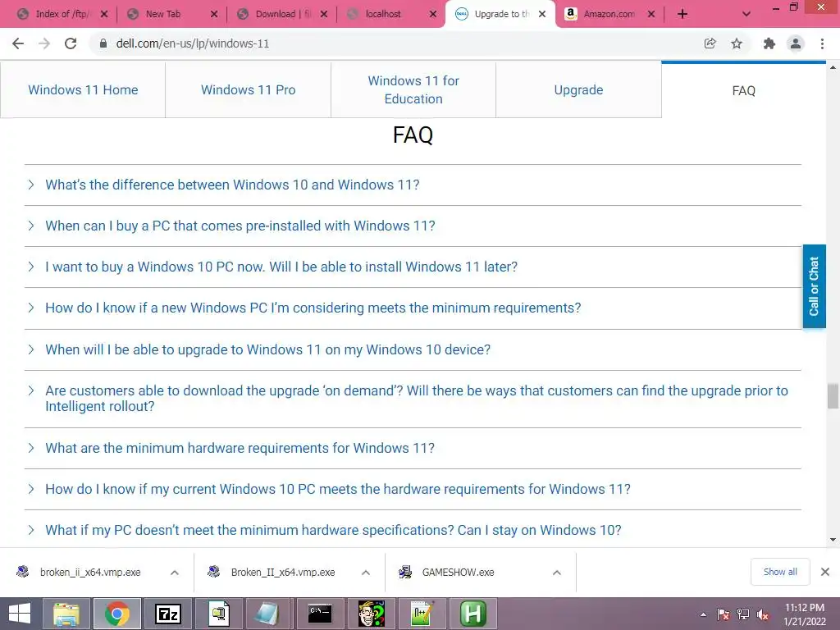The height and width of the screenshot is (630, 840).
Task: Click the page vertical scrollbar thumb
Action: coord(833,396)
